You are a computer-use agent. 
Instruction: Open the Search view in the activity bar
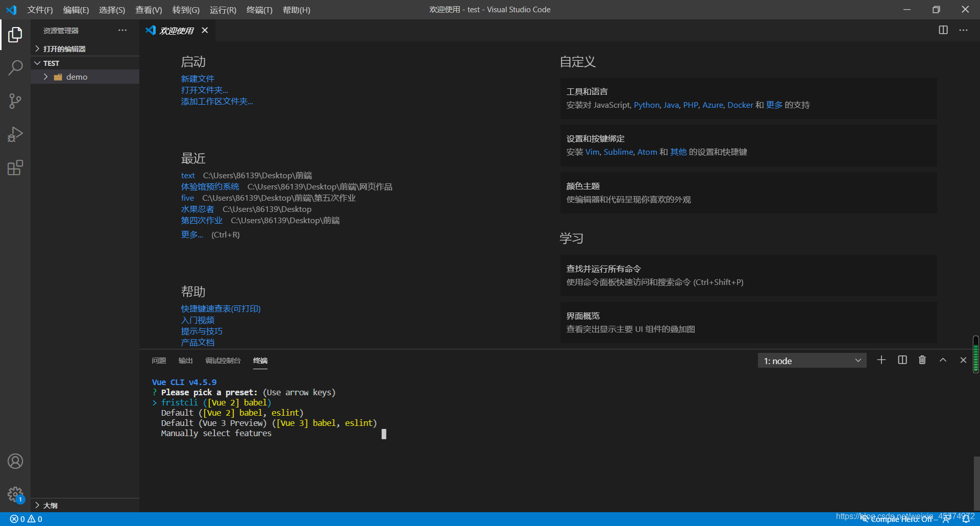(15, 68)
